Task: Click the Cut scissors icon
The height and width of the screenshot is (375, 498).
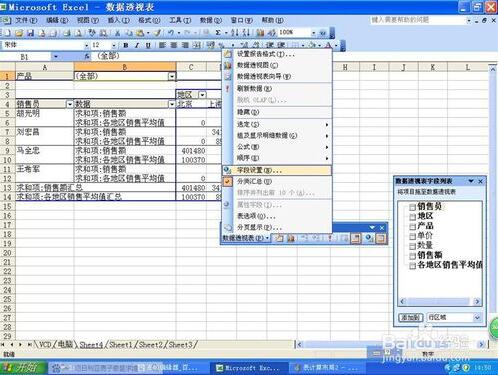Action: tap(117, 33)
